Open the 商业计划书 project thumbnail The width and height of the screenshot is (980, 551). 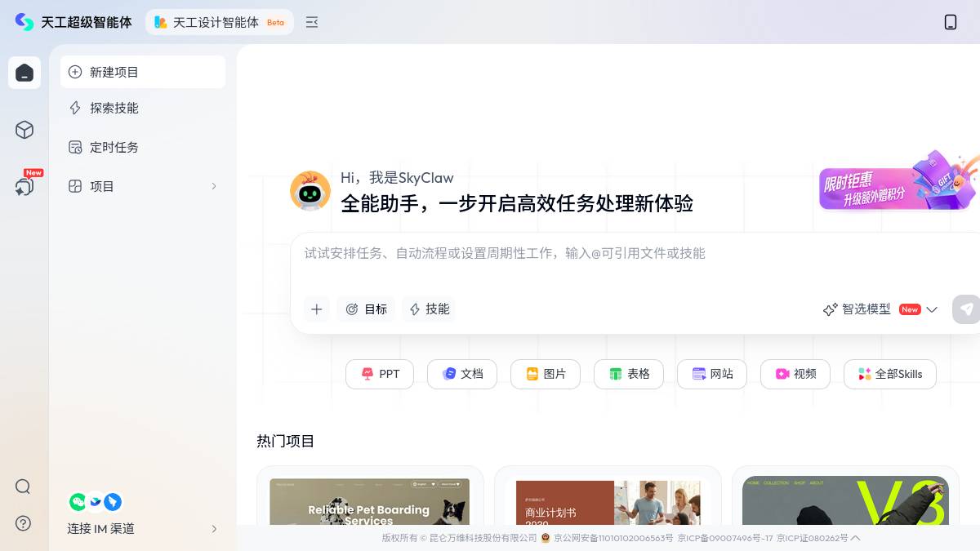click(608, 502)
